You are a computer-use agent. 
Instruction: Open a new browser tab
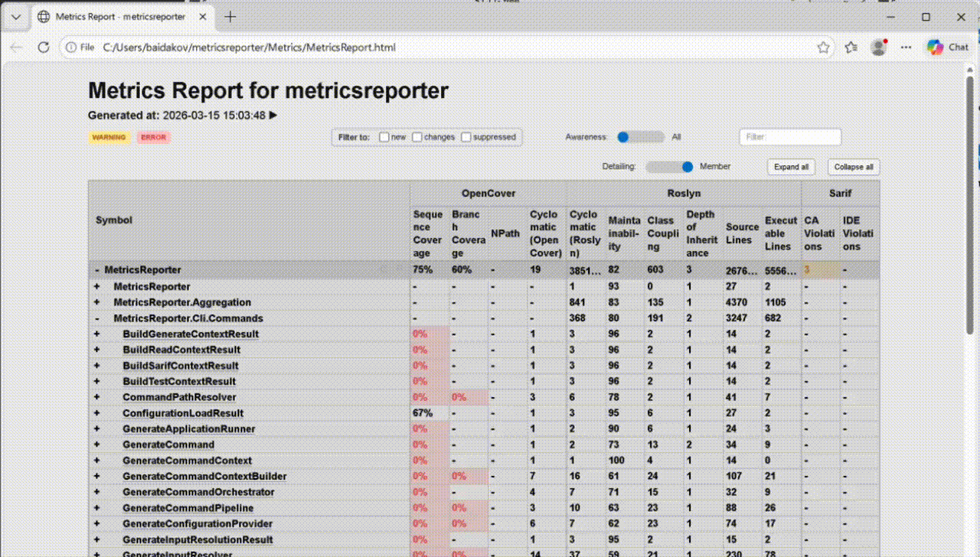point(230,15)
